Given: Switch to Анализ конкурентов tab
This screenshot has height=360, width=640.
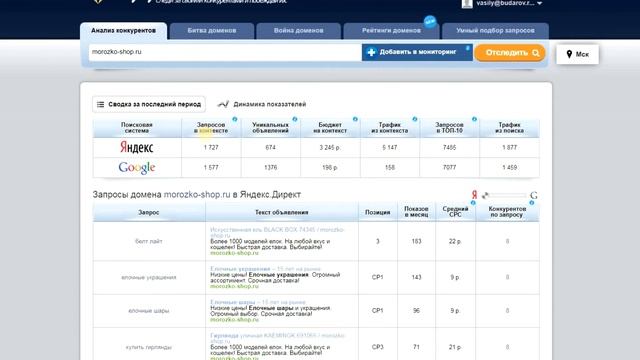Looking at the screenshot, I should [x=123, y=31].
